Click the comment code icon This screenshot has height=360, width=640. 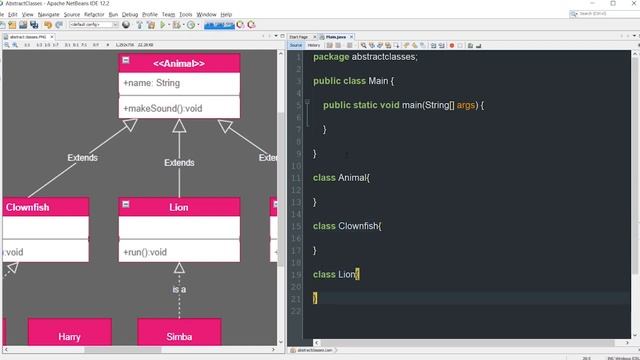[x=470, y=45]
